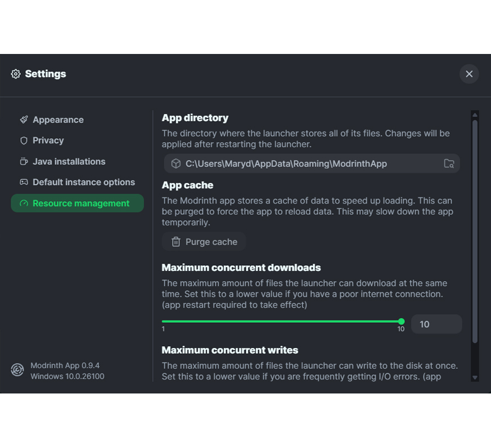491x448 pixels.
Task: Switch to the Default instance options section
Action: [x=84, y=182]
